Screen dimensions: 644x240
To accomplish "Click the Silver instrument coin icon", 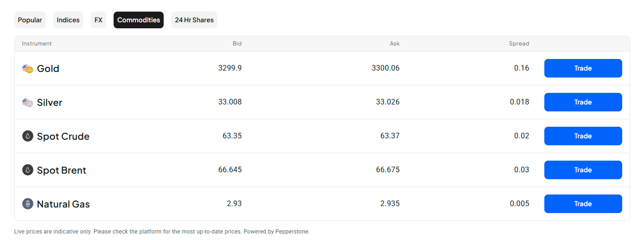I will [28, 103].
